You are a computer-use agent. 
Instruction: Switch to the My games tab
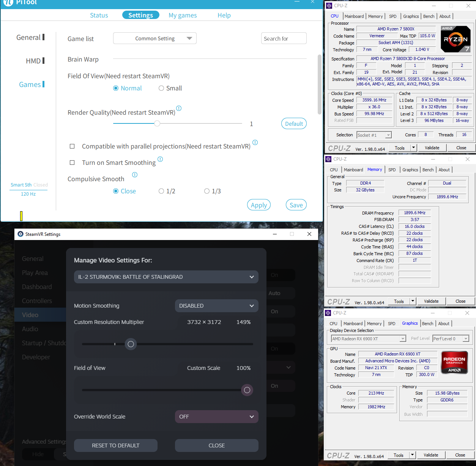click(x=183, y=15)
